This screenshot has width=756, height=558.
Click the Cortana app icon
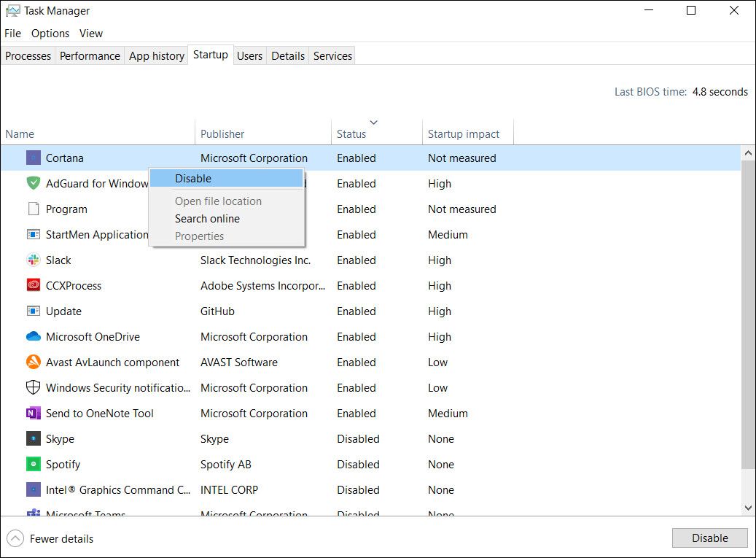(x=34, y=158)
